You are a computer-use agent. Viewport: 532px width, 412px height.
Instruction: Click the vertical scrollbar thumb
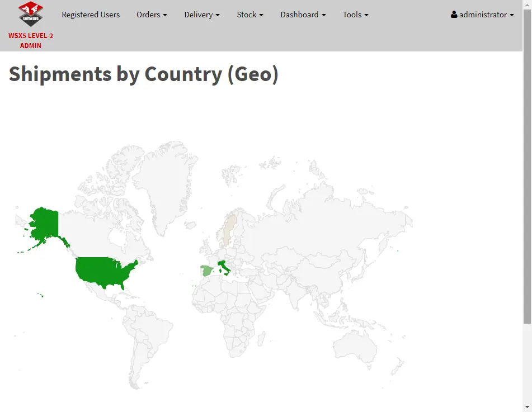[528, 166]
